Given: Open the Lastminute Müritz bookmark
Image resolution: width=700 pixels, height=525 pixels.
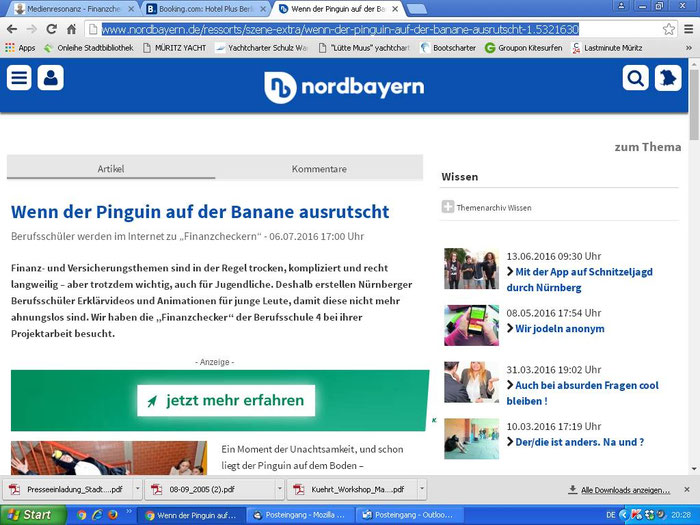Looking at the screenshot, I should click(x=607, y=48).
